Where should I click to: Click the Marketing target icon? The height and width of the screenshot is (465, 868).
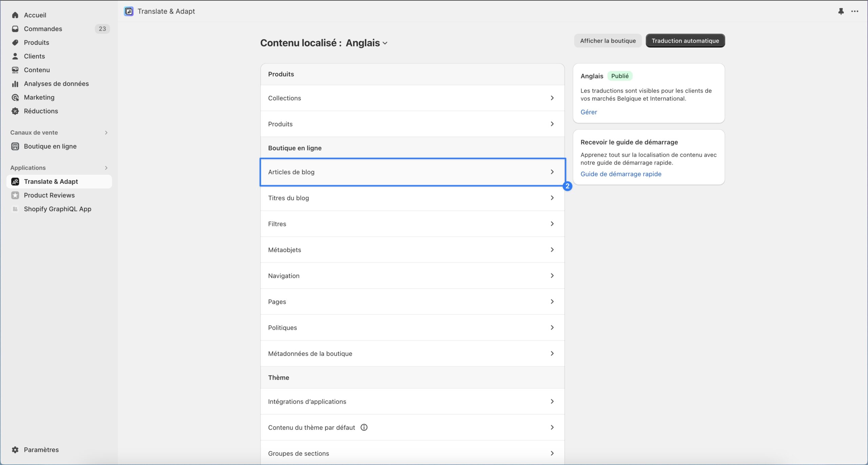(x=15, y=97)
